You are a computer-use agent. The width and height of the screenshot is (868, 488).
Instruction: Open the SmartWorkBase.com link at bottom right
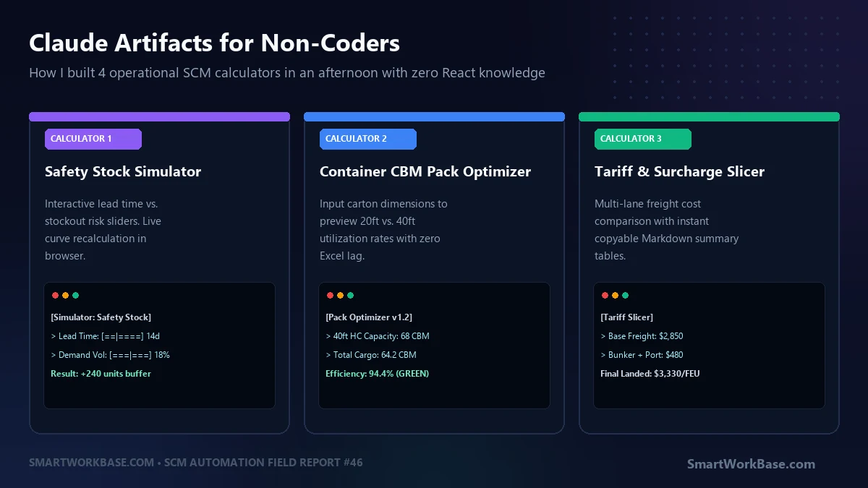pyautogui.click(x=751, y=464)
